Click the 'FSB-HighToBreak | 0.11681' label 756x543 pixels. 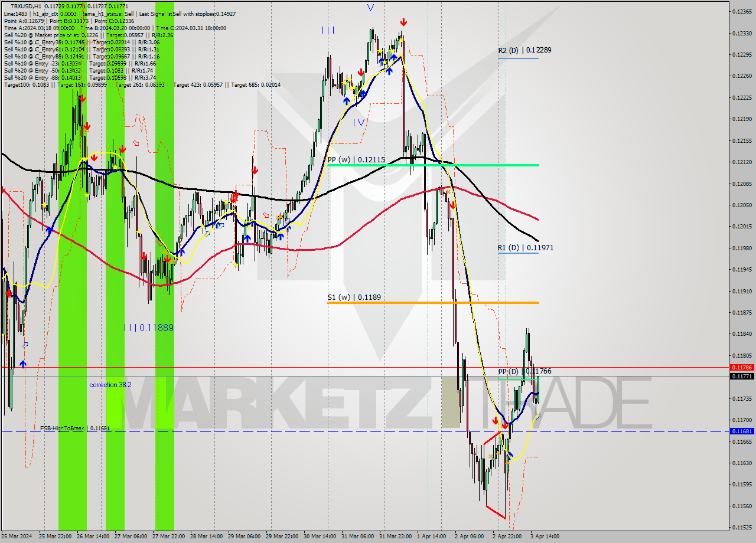coord(75,428)
